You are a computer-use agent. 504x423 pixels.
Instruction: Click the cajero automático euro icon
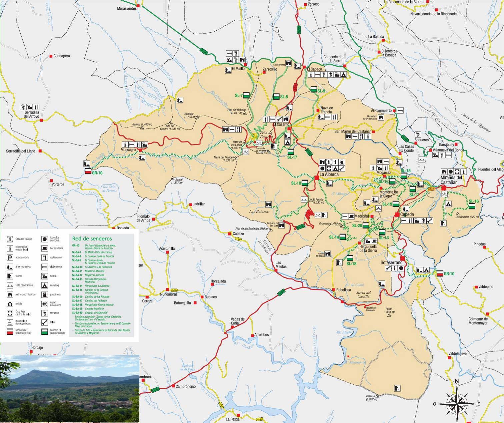(45, 304)
